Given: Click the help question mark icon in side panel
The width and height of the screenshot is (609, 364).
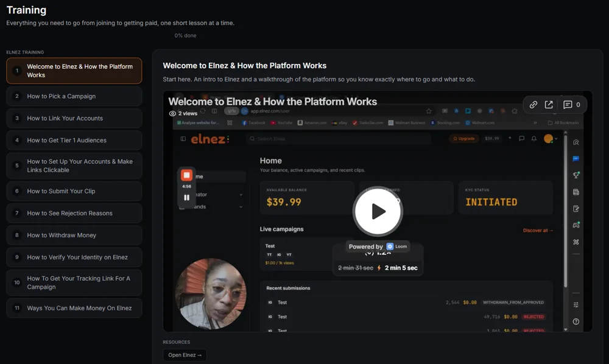Looking at the screenshot, I should coord(576,321).
